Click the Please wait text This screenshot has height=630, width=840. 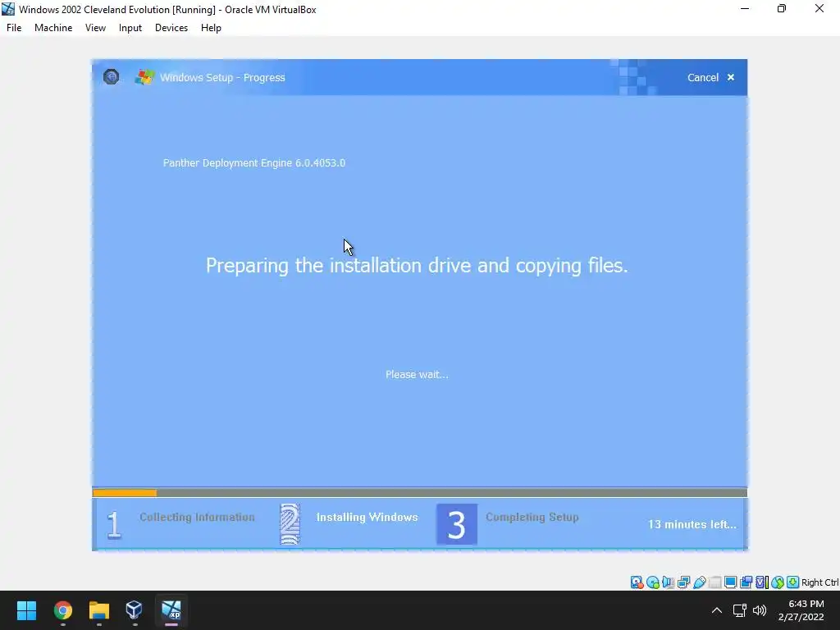pyautogui.click(x=417, y=374)
